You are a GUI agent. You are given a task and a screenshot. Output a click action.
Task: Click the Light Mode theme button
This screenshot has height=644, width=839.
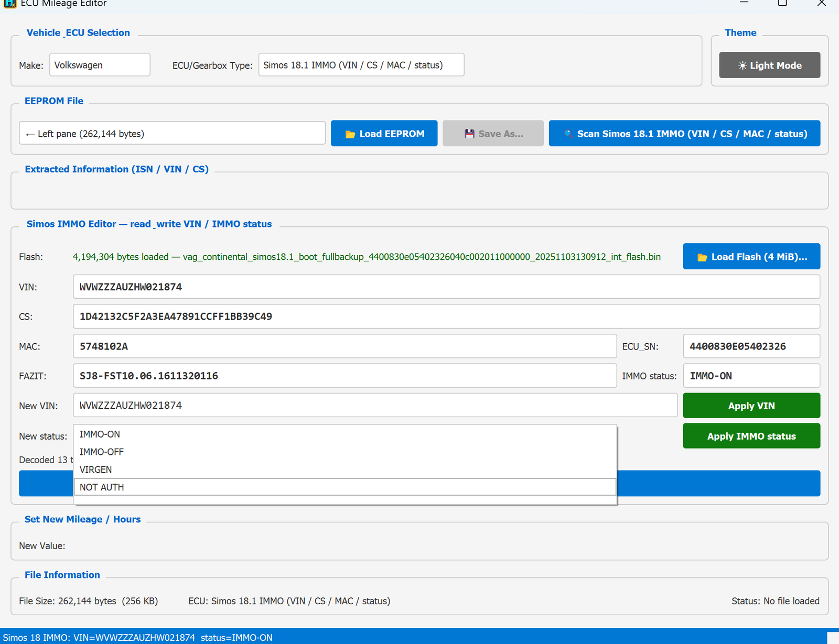[769, 65]
